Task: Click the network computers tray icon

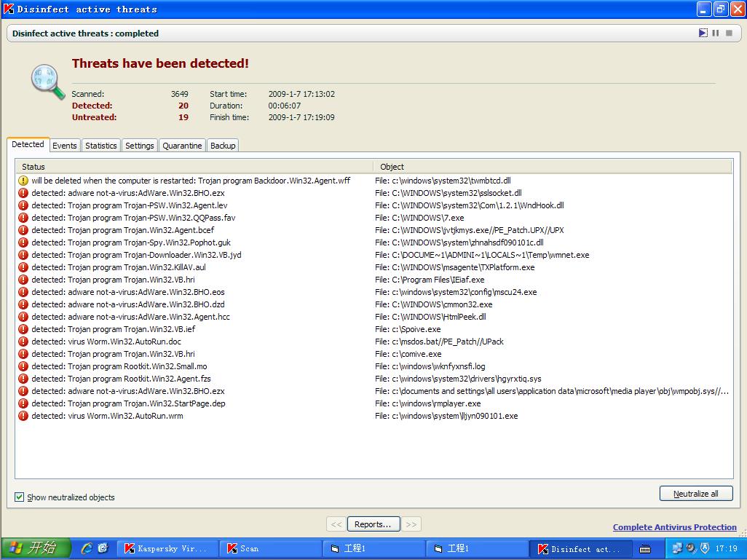Action: [677, 548]
